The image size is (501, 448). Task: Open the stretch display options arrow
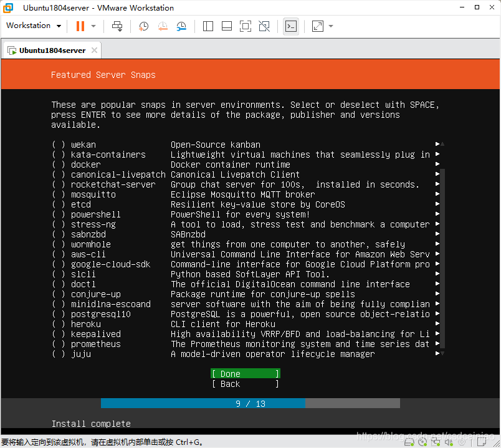tap(331, 26)
